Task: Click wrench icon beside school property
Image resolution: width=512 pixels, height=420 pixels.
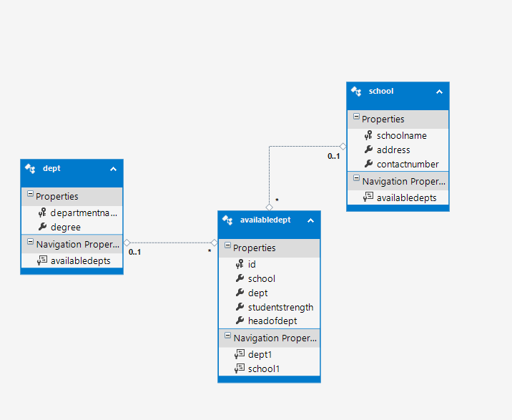Action: coord(240,278)
